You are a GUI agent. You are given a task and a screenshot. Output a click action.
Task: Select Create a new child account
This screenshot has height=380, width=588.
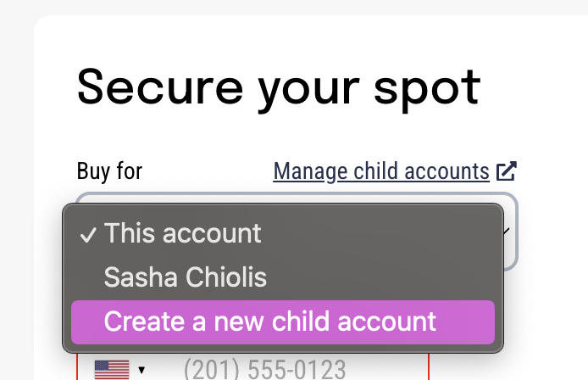coord(283,322)
